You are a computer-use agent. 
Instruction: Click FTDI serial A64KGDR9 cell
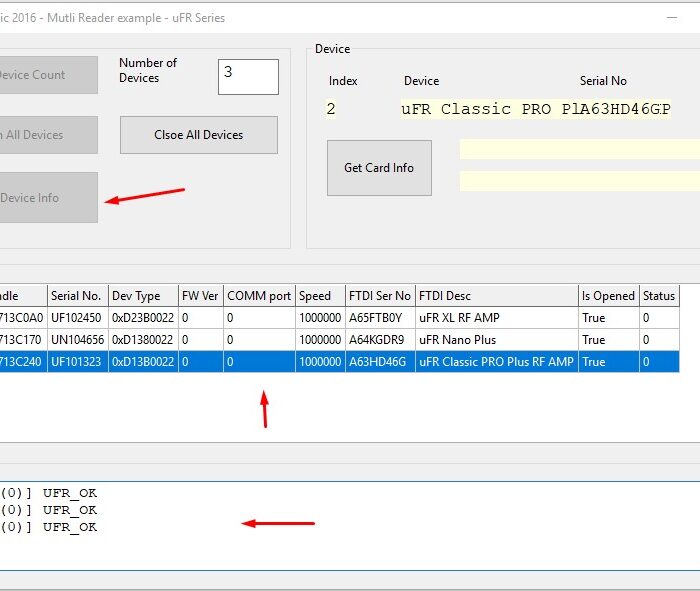pyautogui.click(x=380, y=340)
